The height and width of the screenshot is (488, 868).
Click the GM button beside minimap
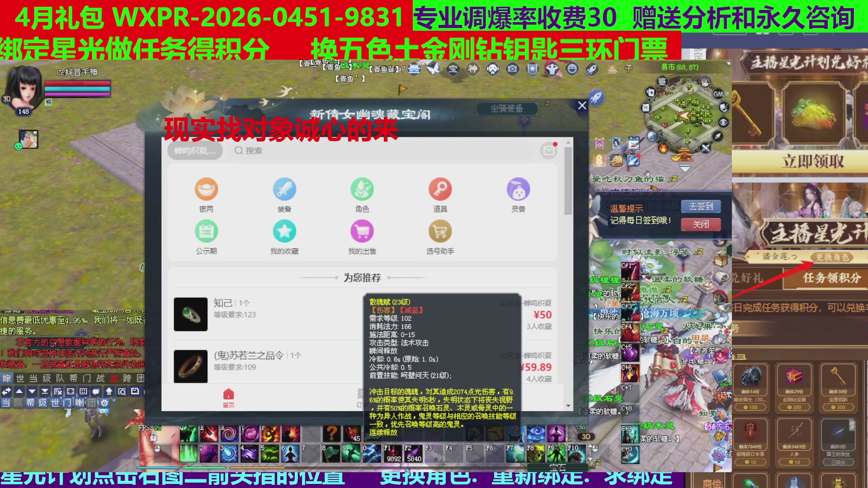click(718, 94)
